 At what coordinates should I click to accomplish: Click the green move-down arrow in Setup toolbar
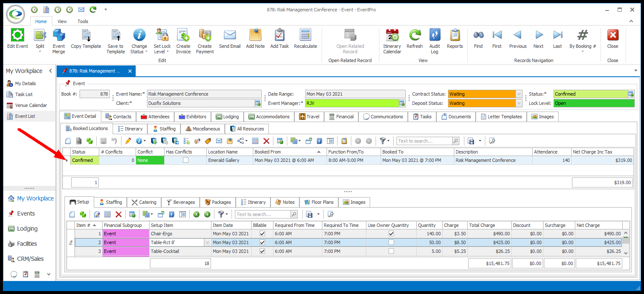[207, 214]
